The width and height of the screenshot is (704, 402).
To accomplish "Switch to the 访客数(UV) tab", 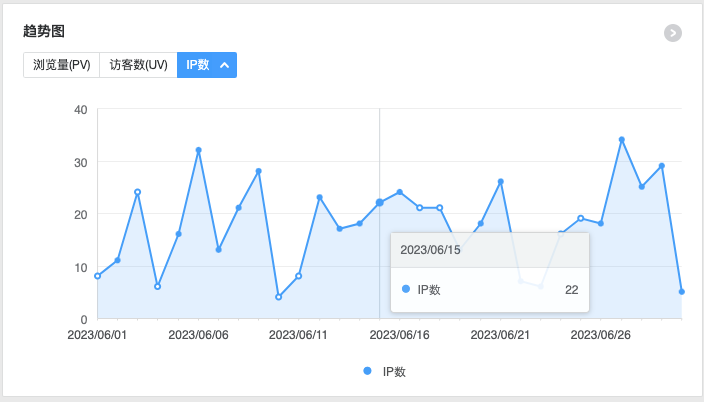I will 138,65.
